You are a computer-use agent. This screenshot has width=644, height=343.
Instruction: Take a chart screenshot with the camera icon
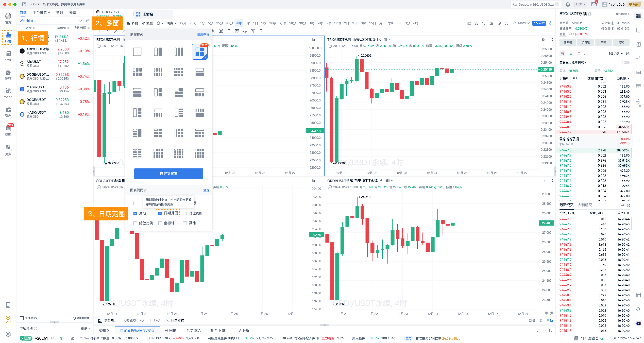(x=469, y=23)
